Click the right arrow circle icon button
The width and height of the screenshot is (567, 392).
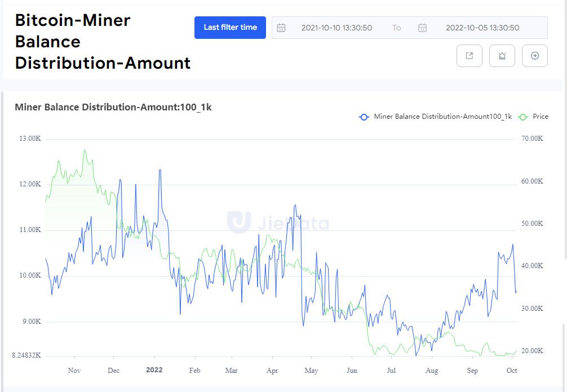coord(535,56)
